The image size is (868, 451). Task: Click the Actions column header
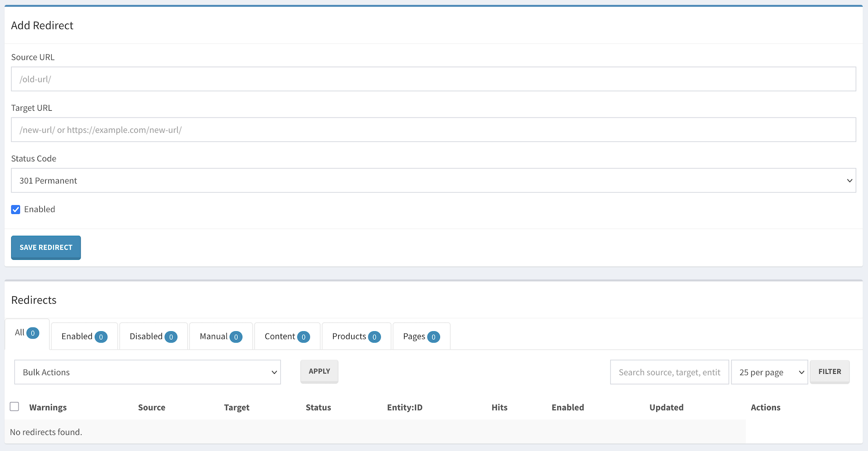point(765,407)
